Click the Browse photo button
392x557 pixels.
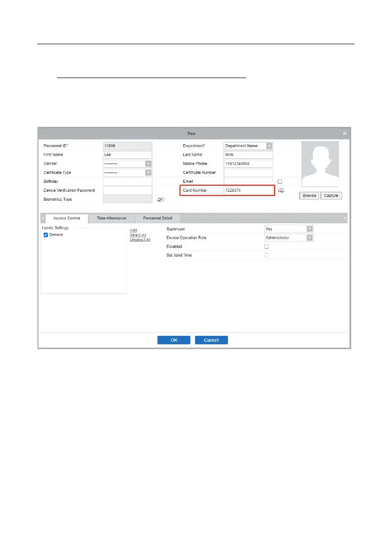point(309,196)
